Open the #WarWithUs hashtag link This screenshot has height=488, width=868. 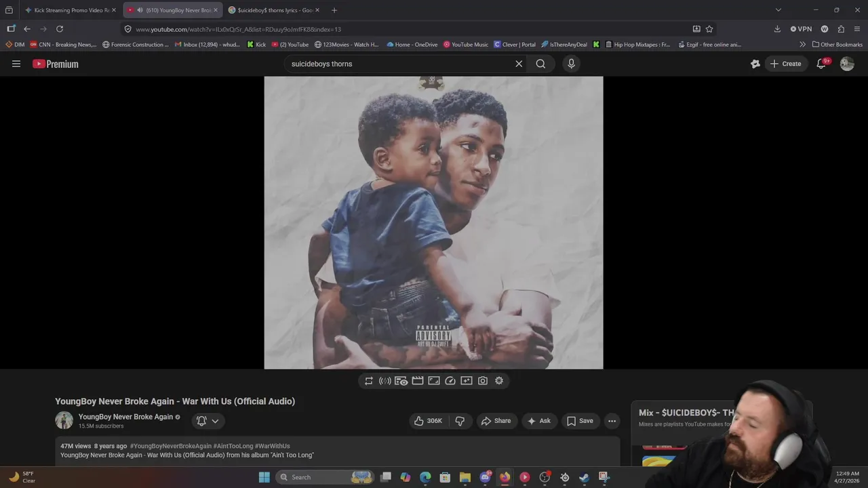(273, 446)
